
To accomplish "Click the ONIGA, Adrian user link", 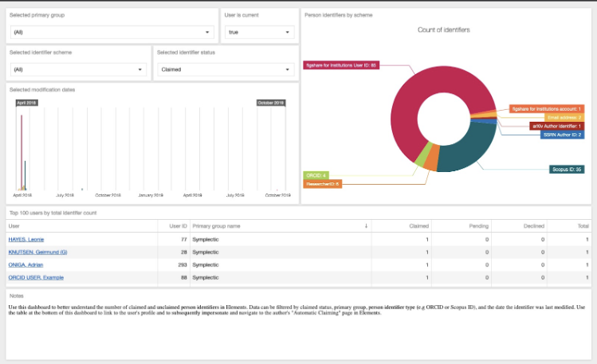I will (26, 264).
